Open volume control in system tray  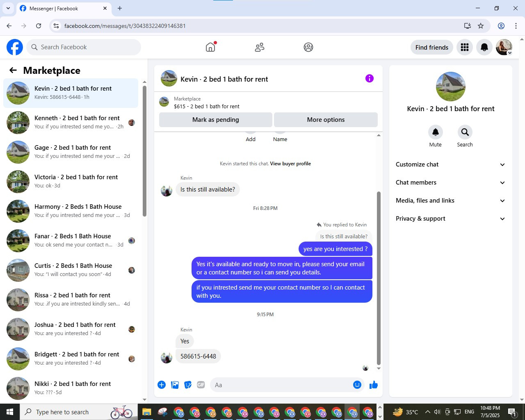(x=437, y=412)
